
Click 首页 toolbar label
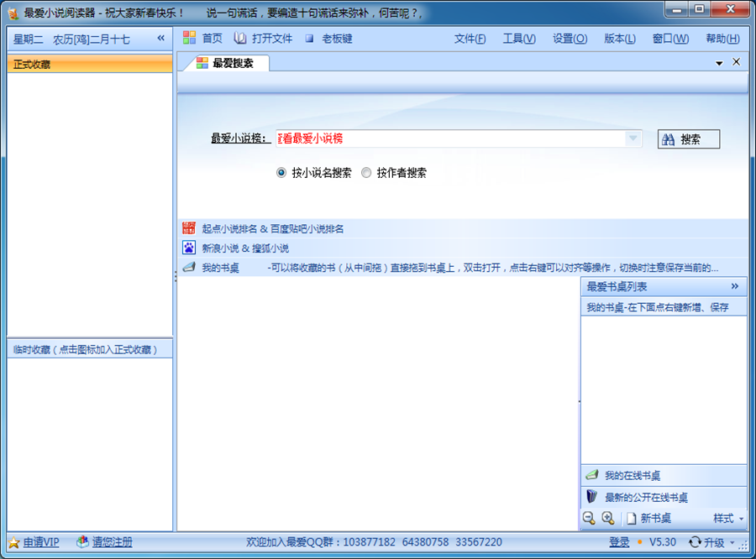213,39
